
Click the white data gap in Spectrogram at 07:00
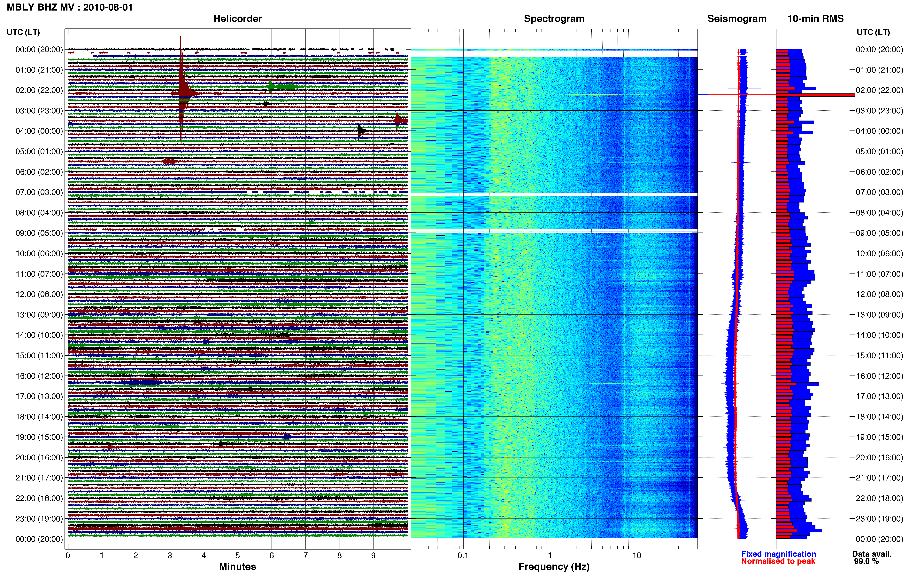pyautogui.click(x=554, y=194)
